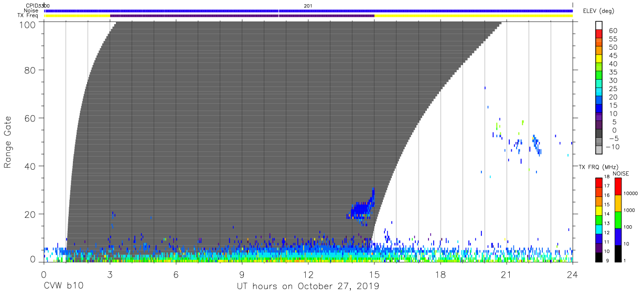Click the "100" tick on the Range Gate axis
This screenshot has height=297, width=644.
[27, 24]
